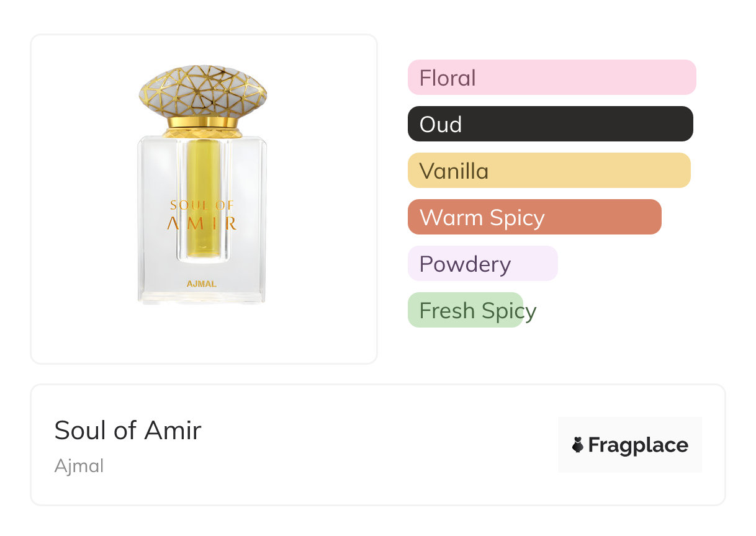
Task: Open the Ajmal brand name under title
Action: (x=79, y=466)
